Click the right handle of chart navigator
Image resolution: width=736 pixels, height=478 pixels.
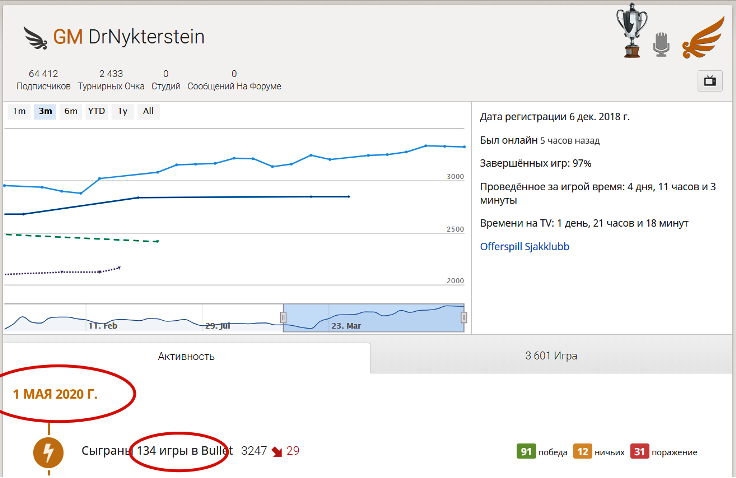coord(464,318)
